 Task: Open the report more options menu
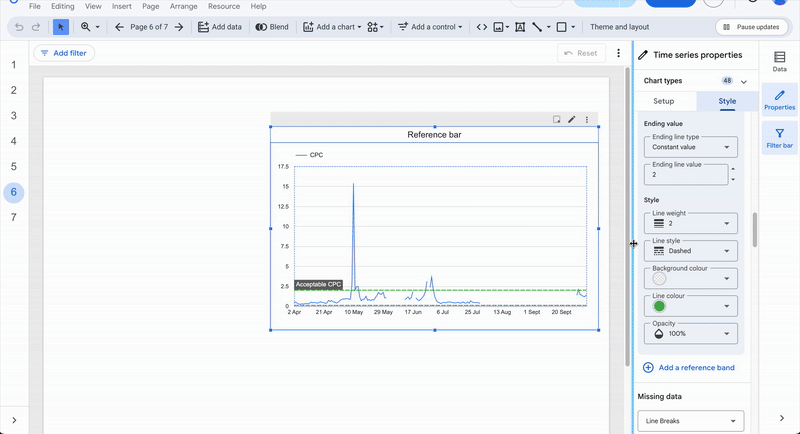coord(618,53)
